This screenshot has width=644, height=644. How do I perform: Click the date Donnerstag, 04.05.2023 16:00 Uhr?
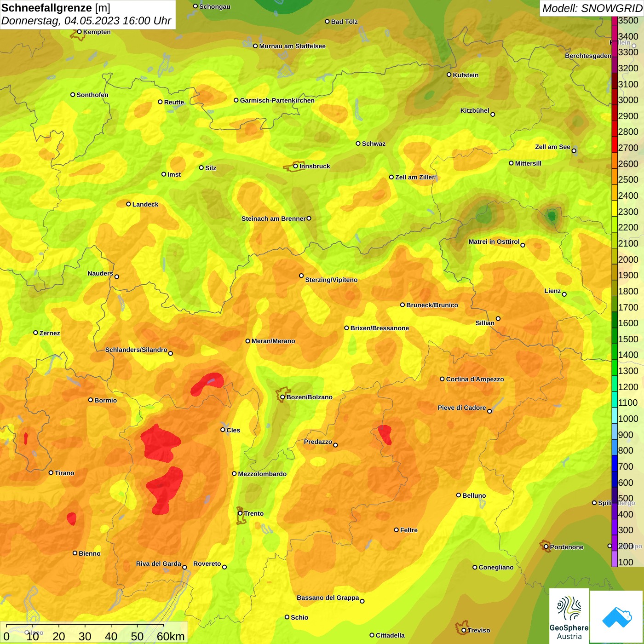[86, 21]
